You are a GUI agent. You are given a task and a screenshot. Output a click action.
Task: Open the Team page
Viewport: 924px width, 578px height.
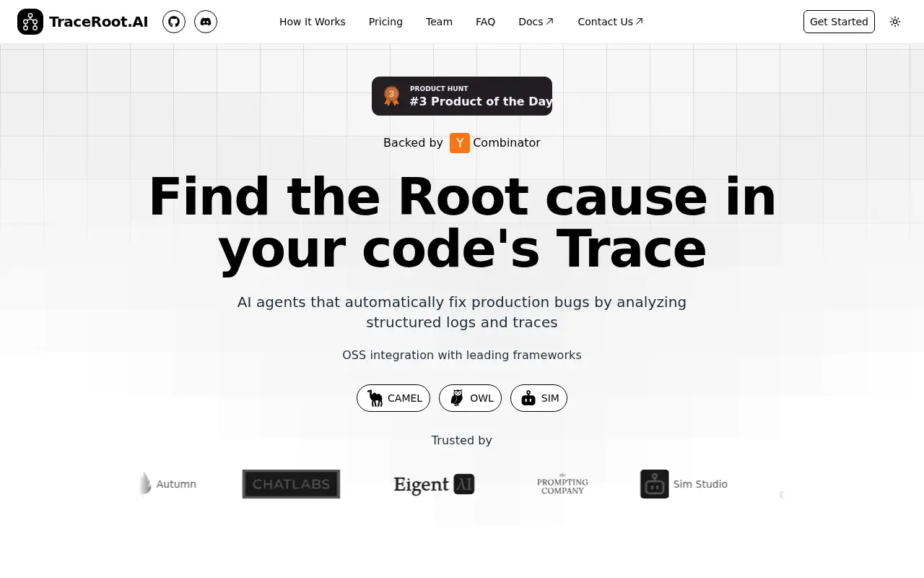click(439, 22)
